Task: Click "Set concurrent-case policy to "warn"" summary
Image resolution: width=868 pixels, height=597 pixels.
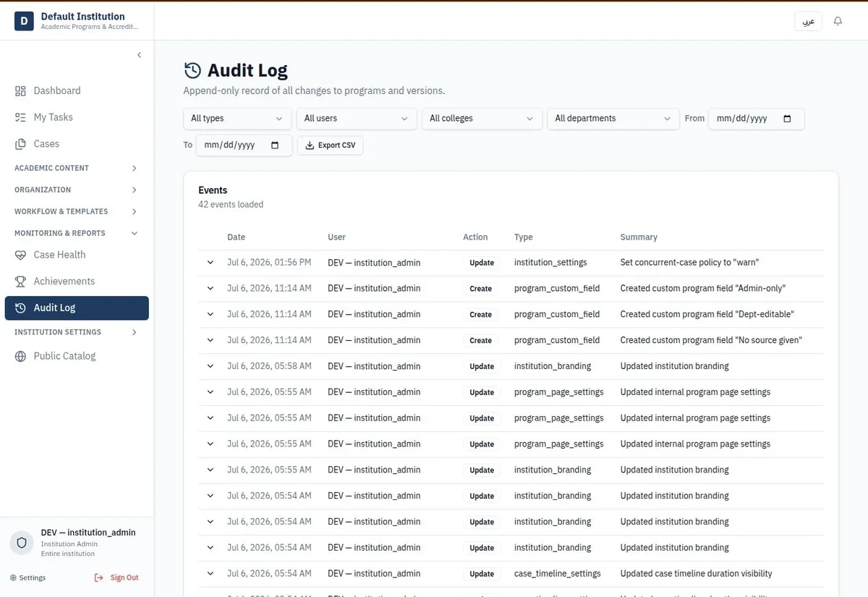Action: [689, 263]
